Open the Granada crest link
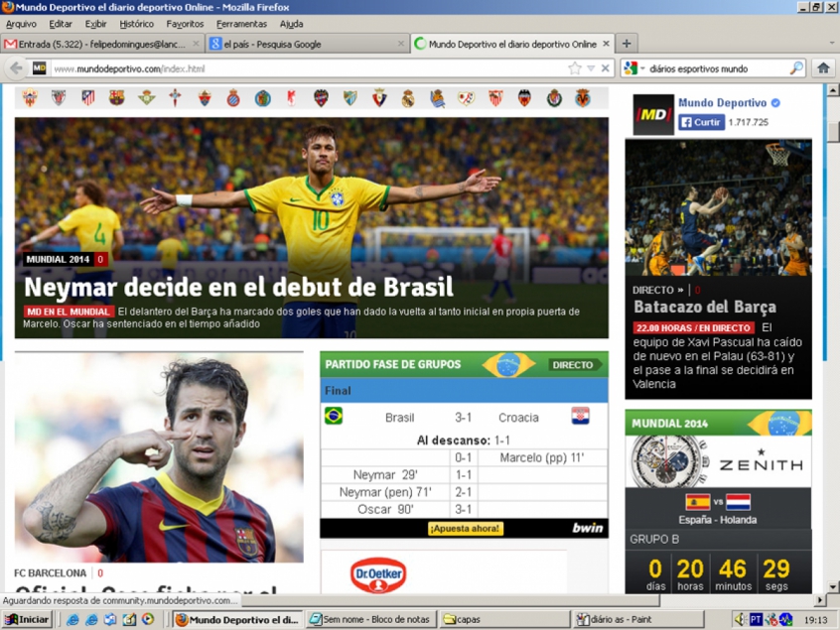Viewport: 840px width, 630px height. (292, 98)
